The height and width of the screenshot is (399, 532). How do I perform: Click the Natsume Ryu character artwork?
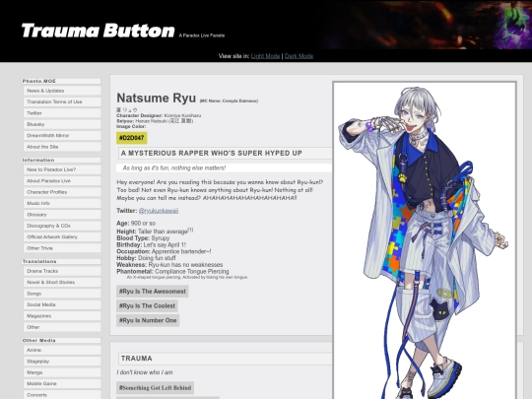tap(425, 240)
